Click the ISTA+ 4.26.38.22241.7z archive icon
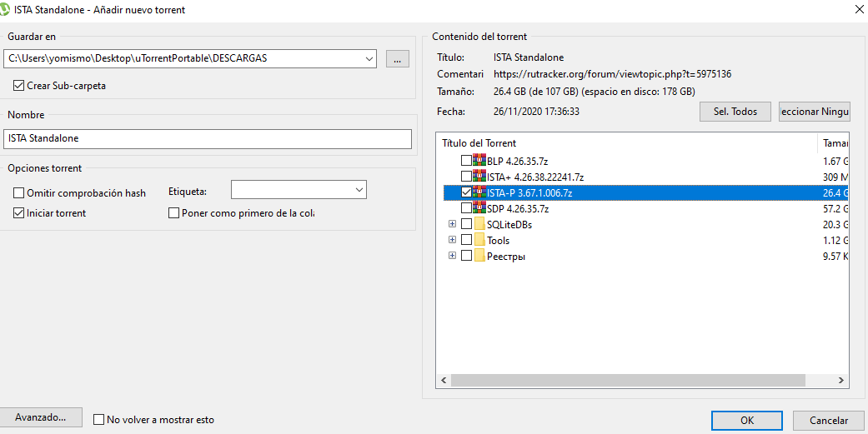Screen dimensions: 868x434 pyautogui.click(x=479, y=177)
